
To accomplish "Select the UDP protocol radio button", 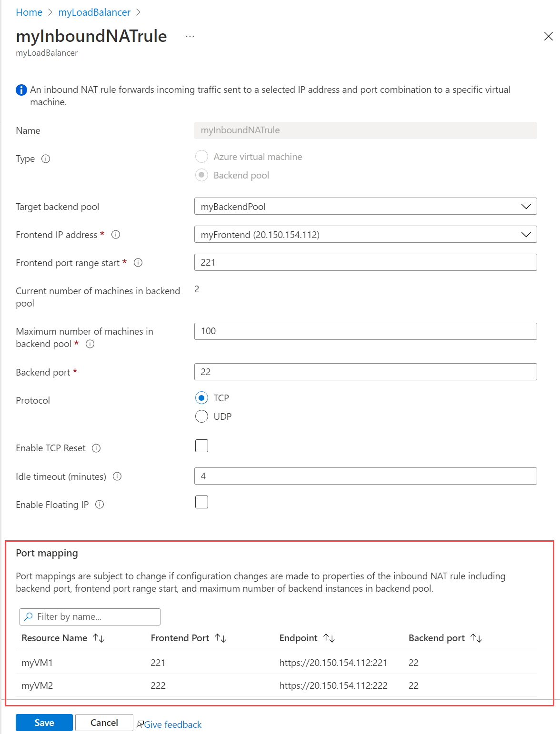I will (x=202, y=417).
